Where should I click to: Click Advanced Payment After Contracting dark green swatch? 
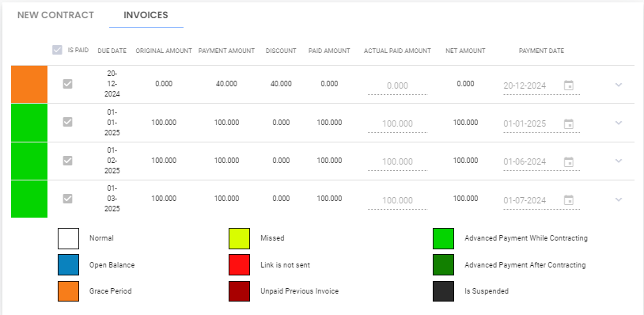point(444,265)
